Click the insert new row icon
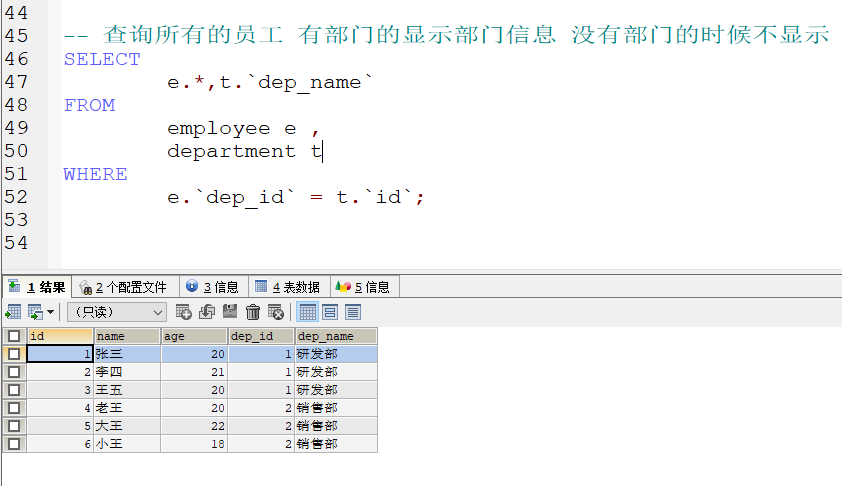The image size is (842, 486). click(184, 312)
